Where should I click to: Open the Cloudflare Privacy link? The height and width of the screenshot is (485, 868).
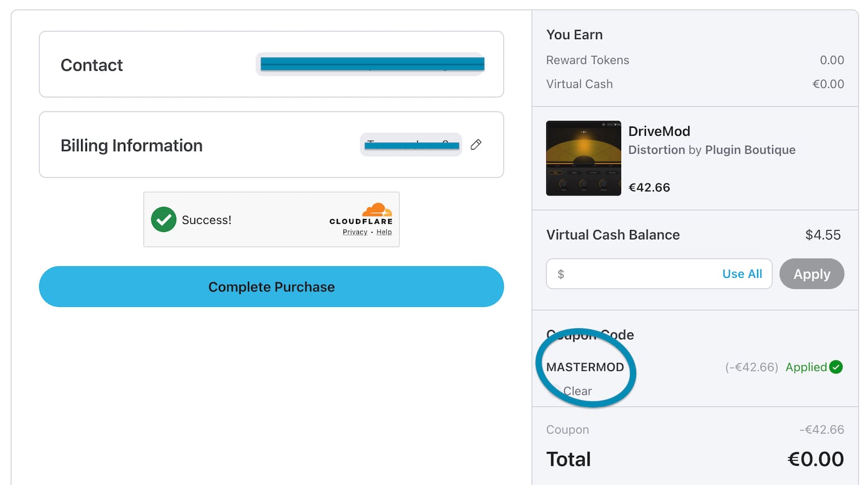(x=355, y=232)
